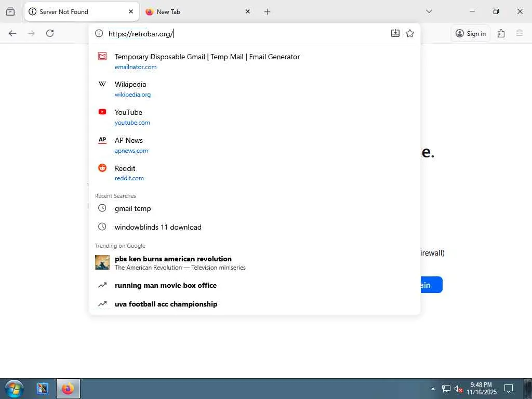This screenshot has width=532, height=399.
Task: Open the notification center icon
Action: tap(508, 389)
